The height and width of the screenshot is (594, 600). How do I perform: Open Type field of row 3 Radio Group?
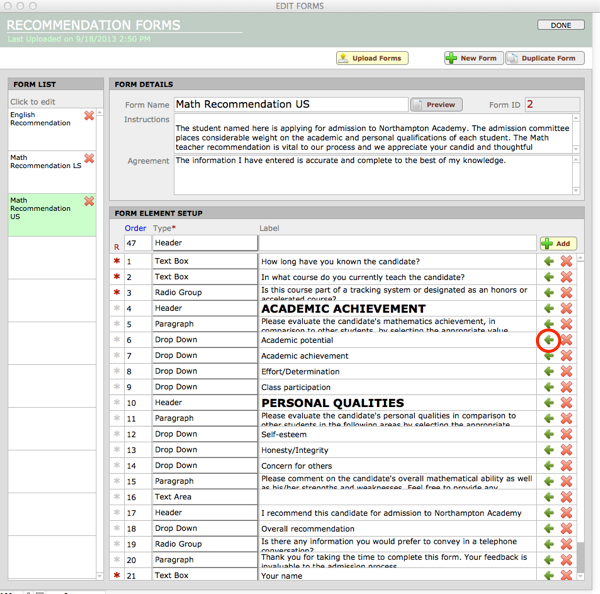[204, 293]
